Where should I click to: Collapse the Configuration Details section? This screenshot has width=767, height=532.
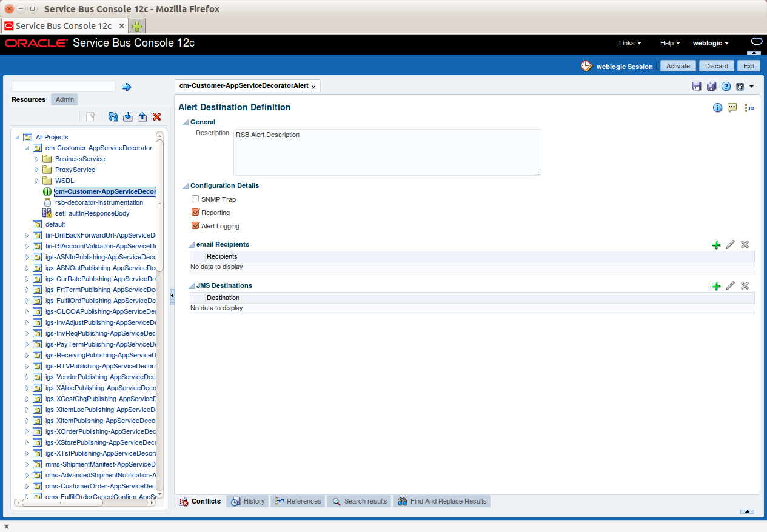pos(186,186)
